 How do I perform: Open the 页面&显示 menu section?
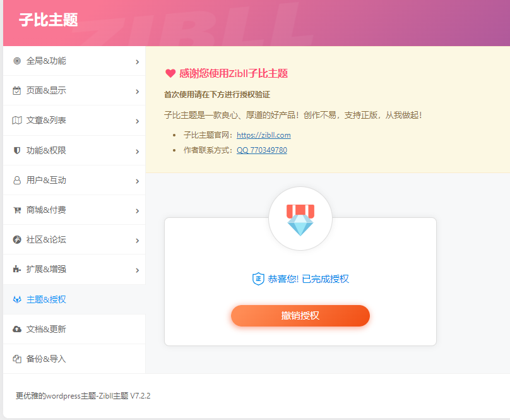74,90
